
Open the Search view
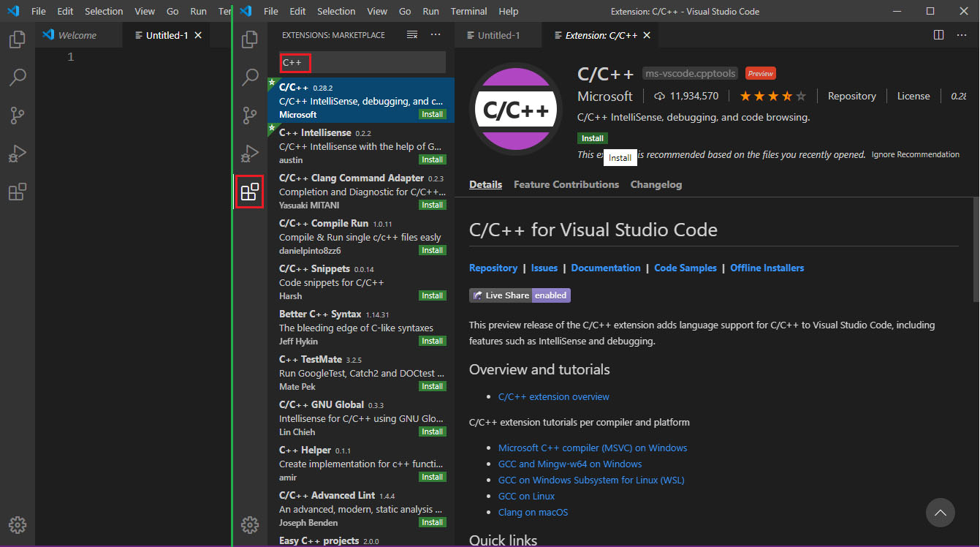(250, 77)
